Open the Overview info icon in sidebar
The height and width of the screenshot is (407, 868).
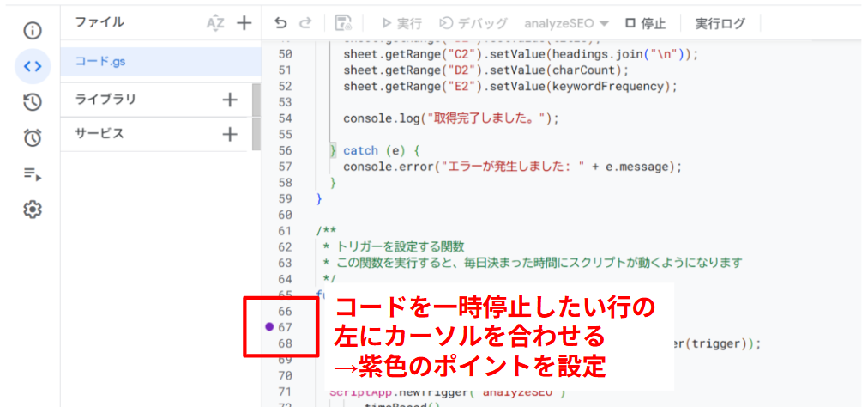(x=33, y=31)
